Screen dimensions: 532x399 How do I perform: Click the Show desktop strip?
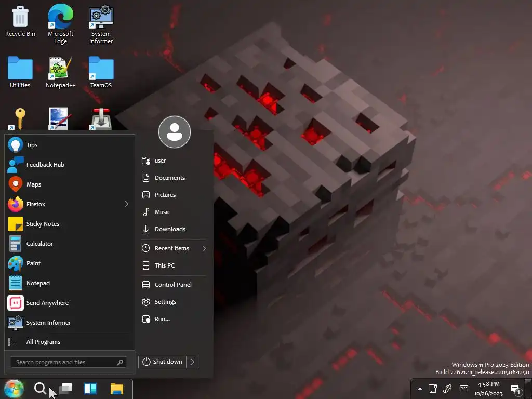[528, 389]
